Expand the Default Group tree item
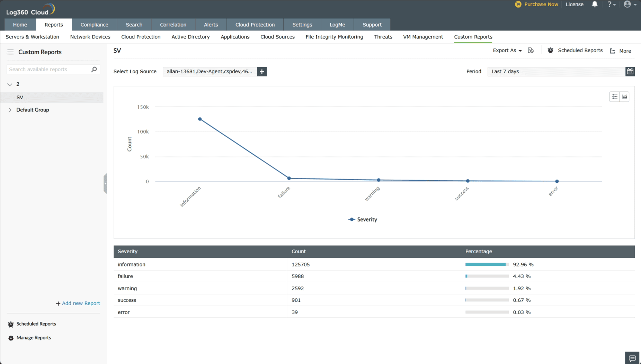641x364 pixels. (x=10, y=110)
